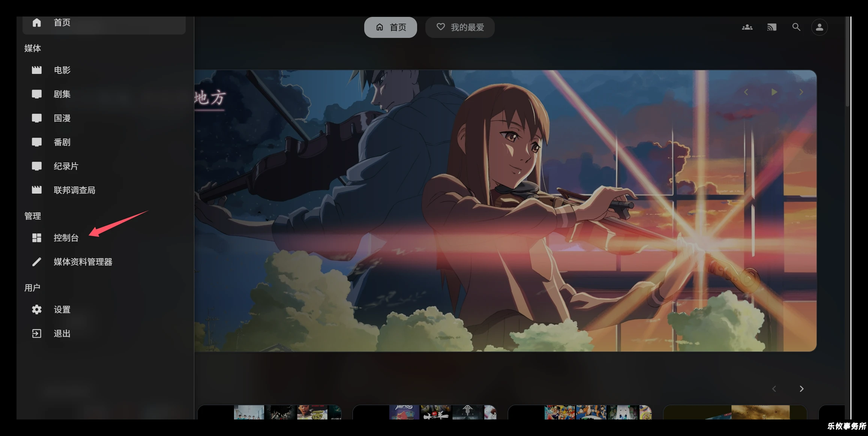Click the 管理 section heading
868x436 pixels.
pos(33,216)
